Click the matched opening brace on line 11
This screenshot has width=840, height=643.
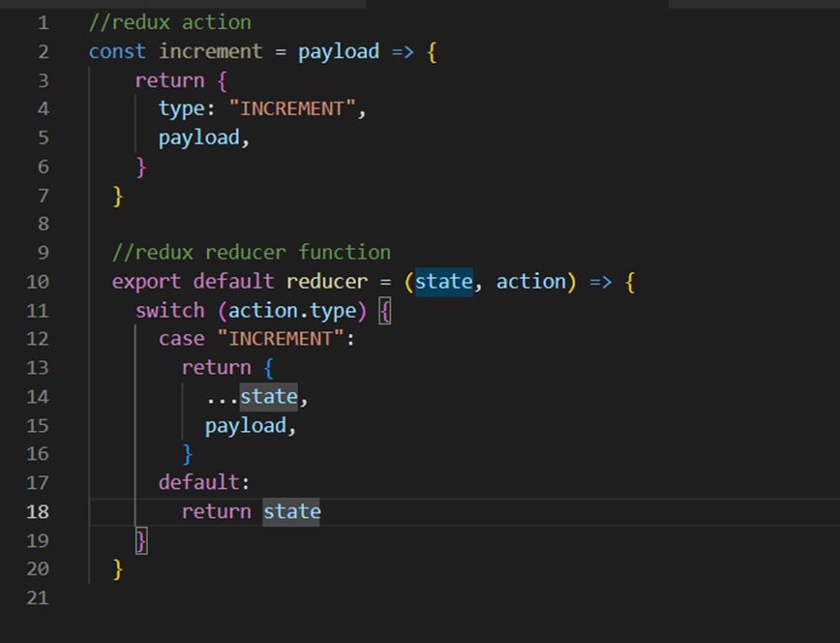click(x=384, y=311)
